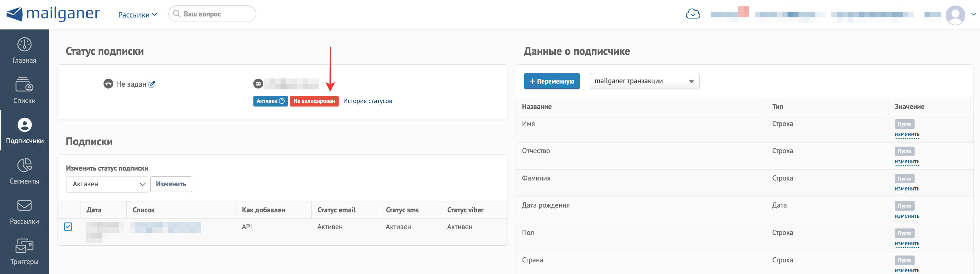Click the Изменить status button
This screenshot has height=274, width=980.
pos(171,184)
